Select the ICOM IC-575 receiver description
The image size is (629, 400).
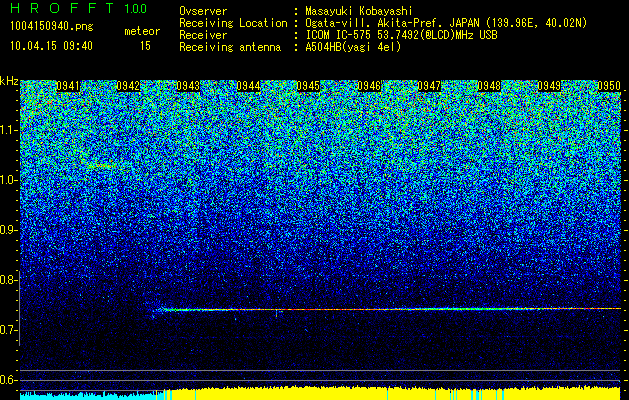(401, 35)
